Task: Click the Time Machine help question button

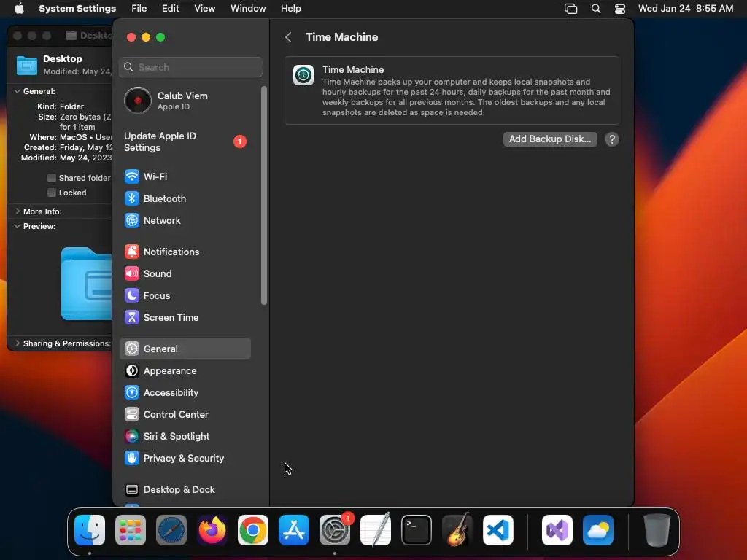Action: click(612, 139)
